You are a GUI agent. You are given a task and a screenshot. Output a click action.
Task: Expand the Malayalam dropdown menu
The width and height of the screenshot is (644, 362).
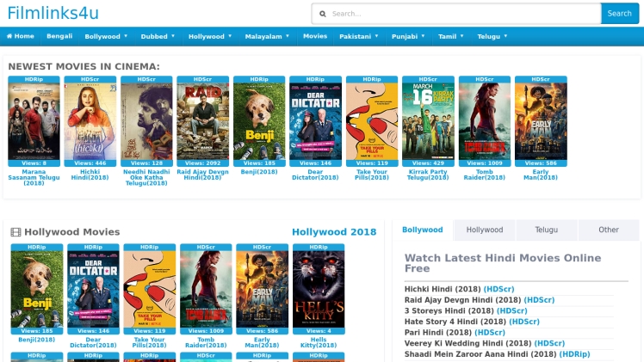[x=267, y=36]
